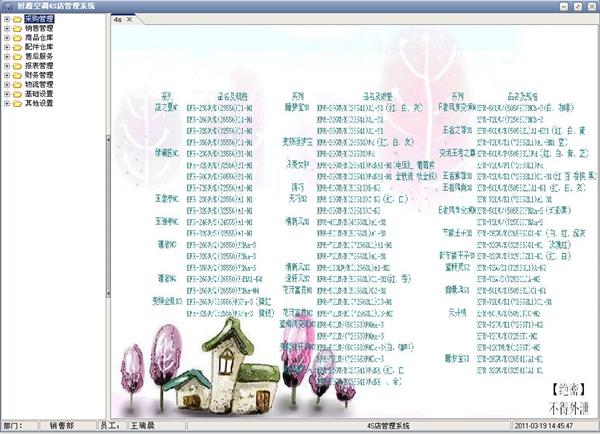Click the 销售部 department field in the status bar
Screen dimensions: 600x434
point(62,425)
